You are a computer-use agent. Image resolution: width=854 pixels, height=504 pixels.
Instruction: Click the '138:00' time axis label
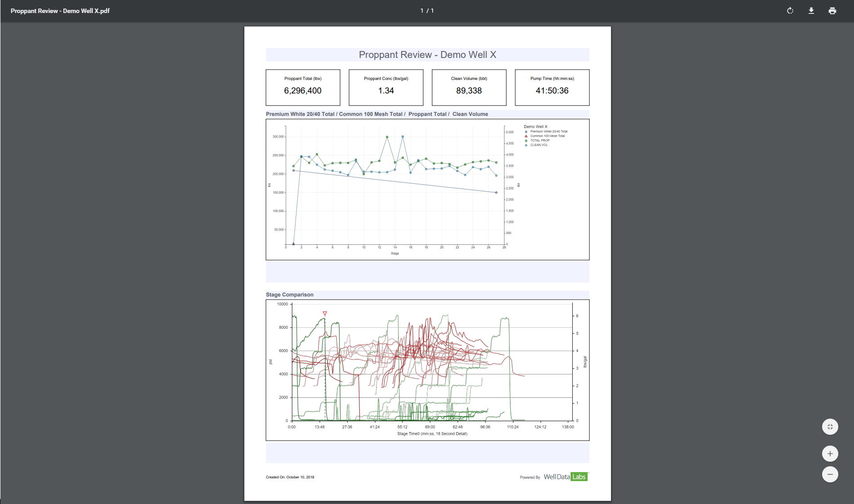[568, 427]
